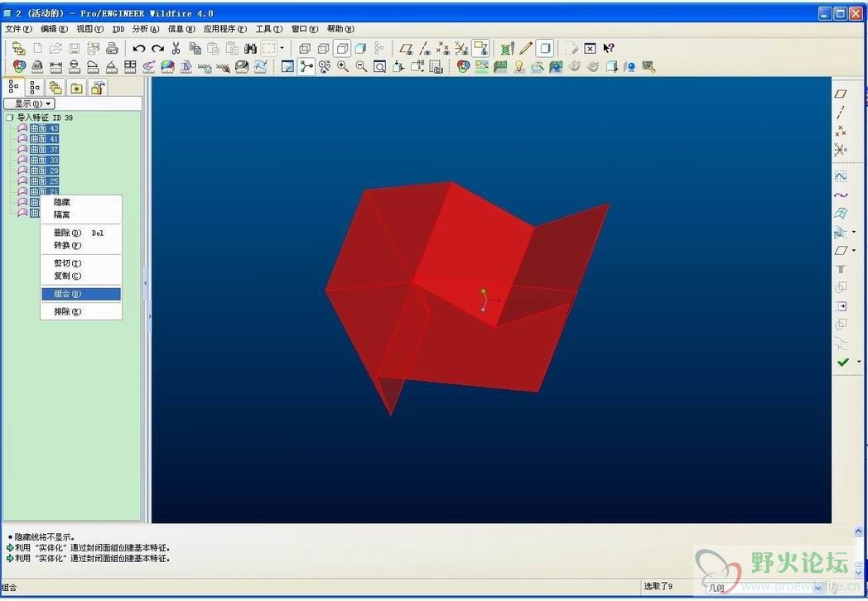Image resolution: width=868 pixels, height=601 pixels.
Task: Click the context-help arrow question icon
Action: tap(609, 49)
